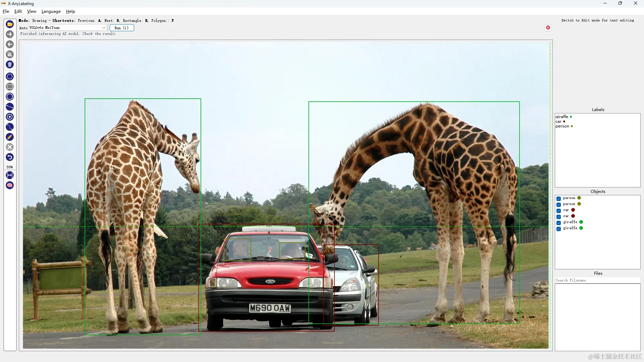The image size is (644, 362).
Task: Select car in the Labels list
Action: [558, 121]
